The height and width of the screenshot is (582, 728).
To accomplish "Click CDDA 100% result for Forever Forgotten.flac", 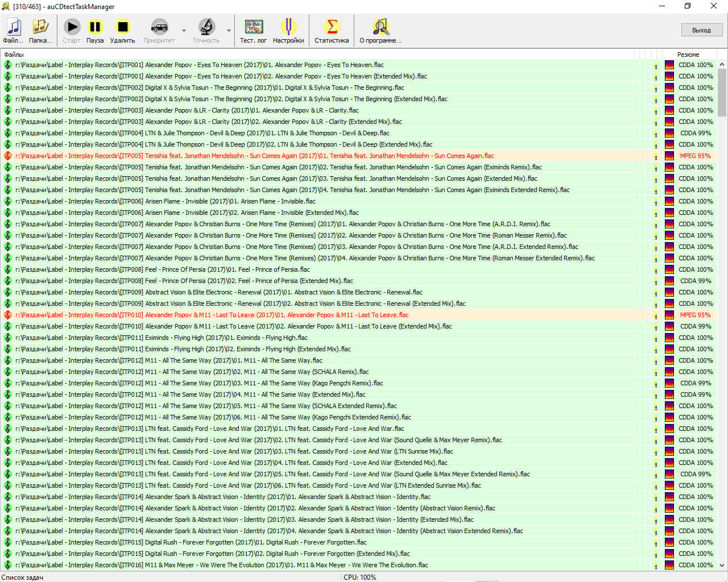I will [x=696, y=542].
